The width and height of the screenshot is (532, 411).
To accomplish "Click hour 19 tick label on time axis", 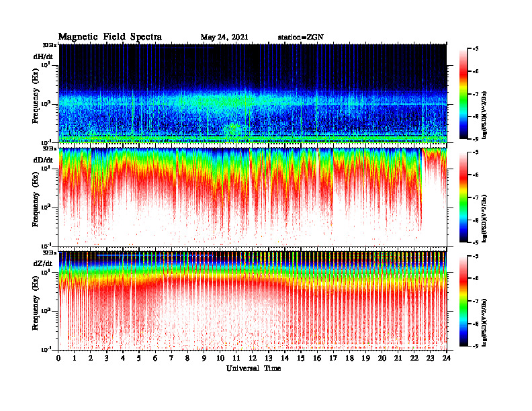I will coord(365,359).
